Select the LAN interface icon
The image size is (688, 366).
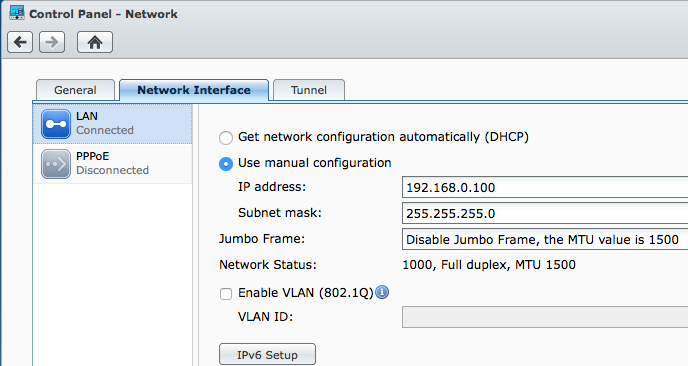pos(56,124)
